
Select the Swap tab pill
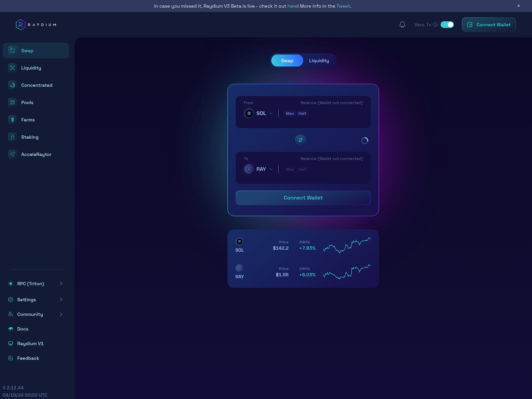[x=287, y=61]
